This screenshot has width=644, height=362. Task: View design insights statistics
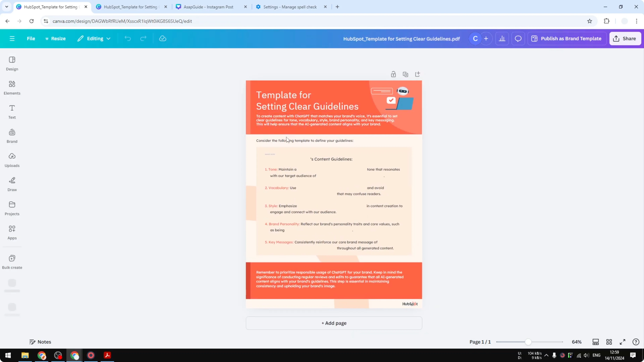(x=502, y=38)
